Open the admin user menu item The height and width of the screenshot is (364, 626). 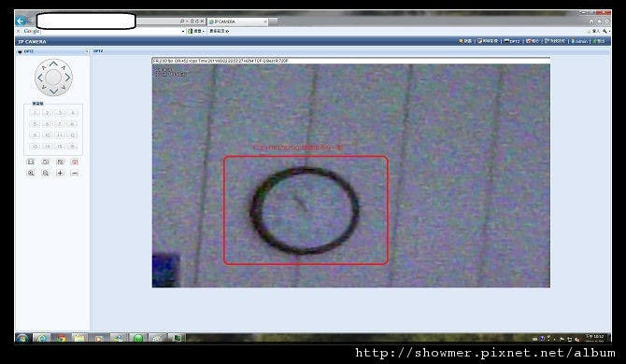[x=579, y=41]
